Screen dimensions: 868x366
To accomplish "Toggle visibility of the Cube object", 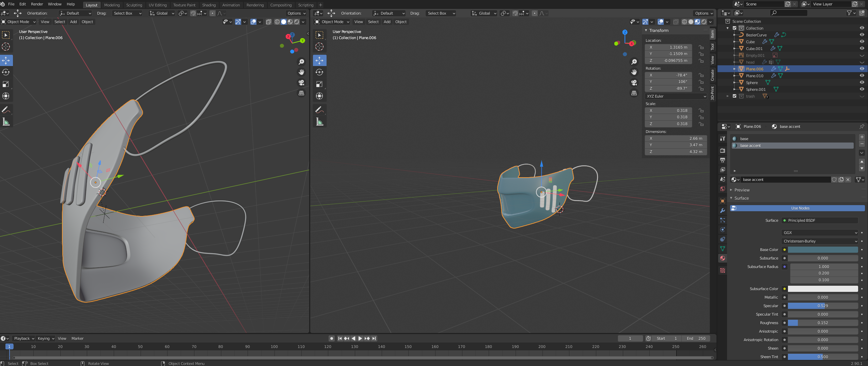I will click(x=862, y=41).
